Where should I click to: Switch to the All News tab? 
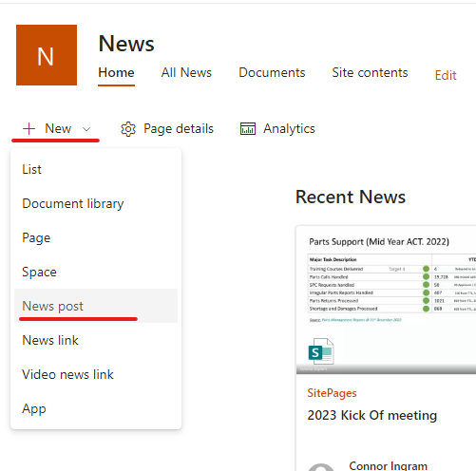(186, 73)
